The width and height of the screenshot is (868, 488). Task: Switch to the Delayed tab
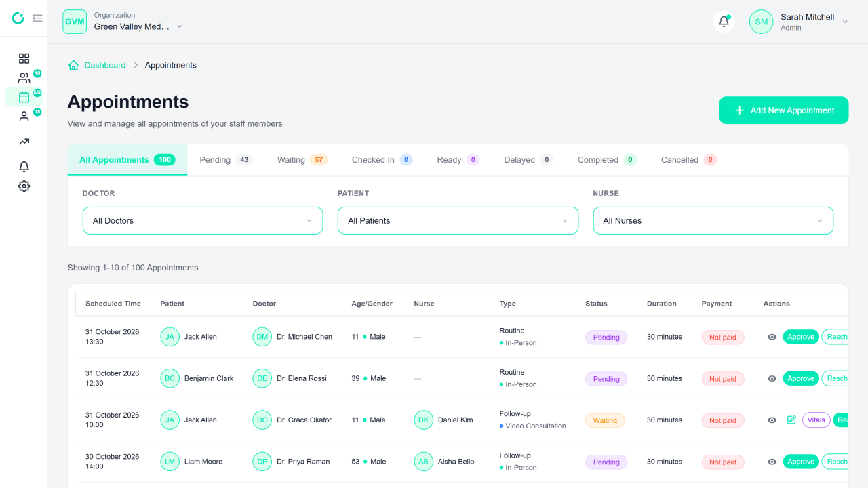click(x=528, y=160)
